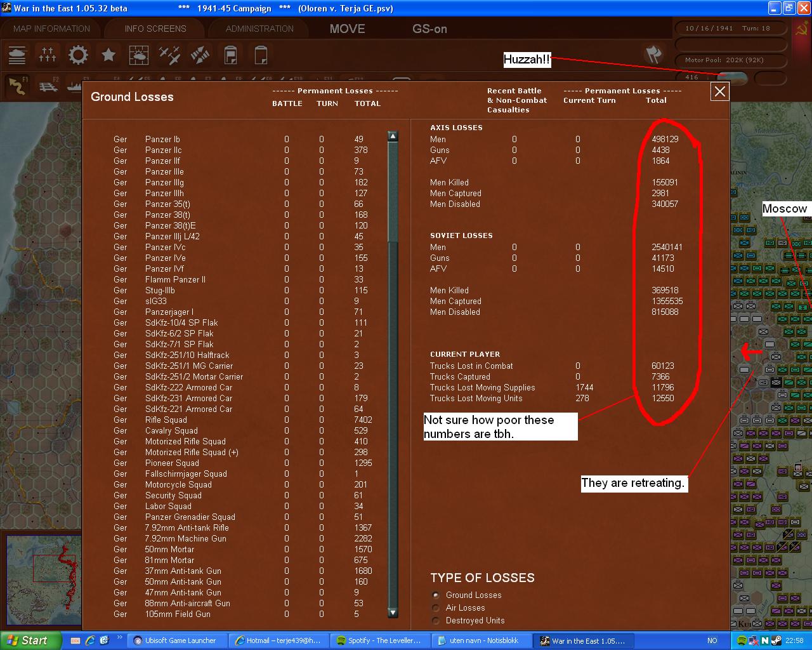Screen dimensions: 812x650
Task: Switch to the INFO SCREENS tab
Action: tap(155, 29)
